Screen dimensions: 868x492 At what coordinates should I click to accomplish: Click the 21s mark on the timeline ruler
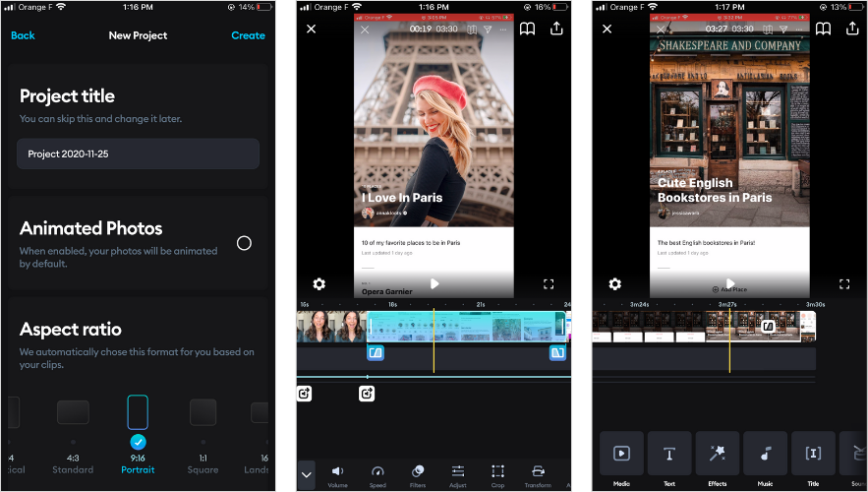(x=481, y=305)
